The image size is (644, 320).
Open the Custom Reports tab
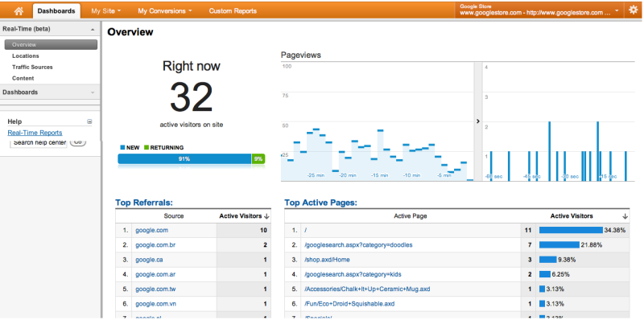pyautogui.click(x=233, y=11)
